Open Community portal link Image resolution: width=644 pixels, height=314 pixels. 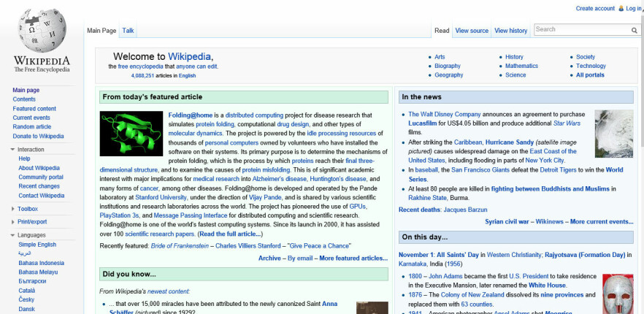click(41, 177)
